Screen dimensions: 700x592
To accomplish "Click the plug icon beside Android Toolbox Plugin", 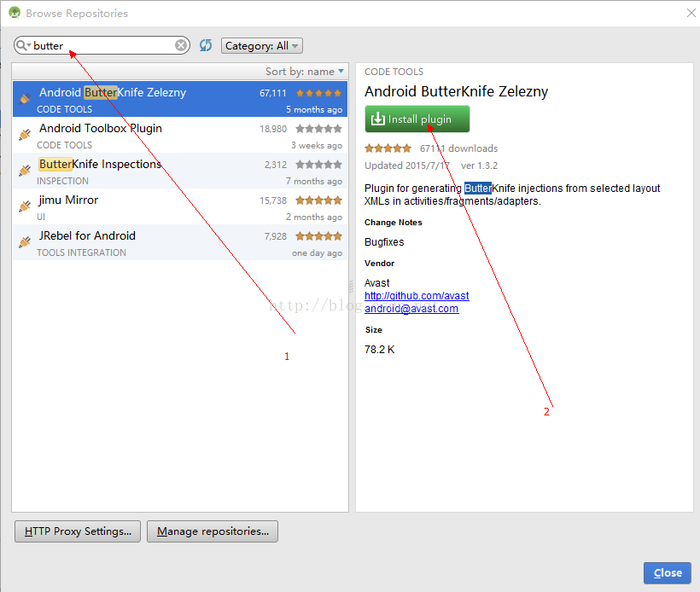I will [25, 134].
